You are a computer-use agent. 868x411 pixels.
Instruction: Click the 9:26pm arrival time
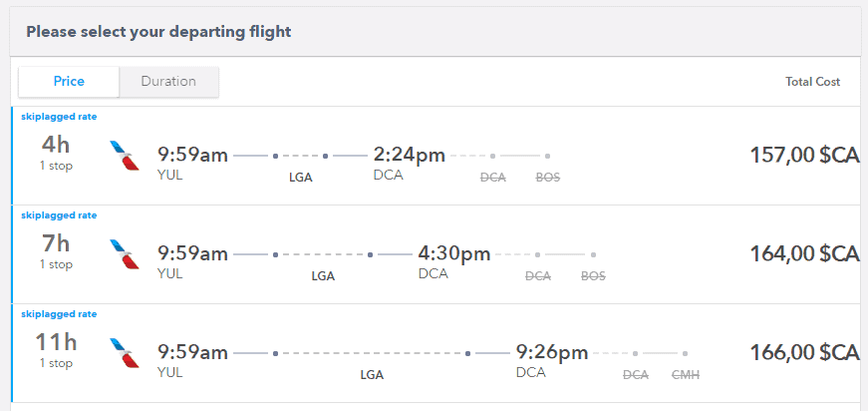point(551,352)
